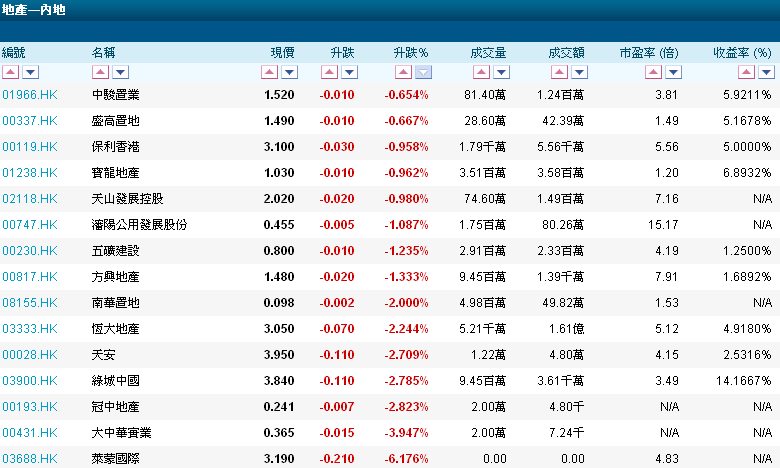Sort 名稱 column descending arrow
Image resolution: width=780 pixels, height=468 pixels.
[120, 72]
